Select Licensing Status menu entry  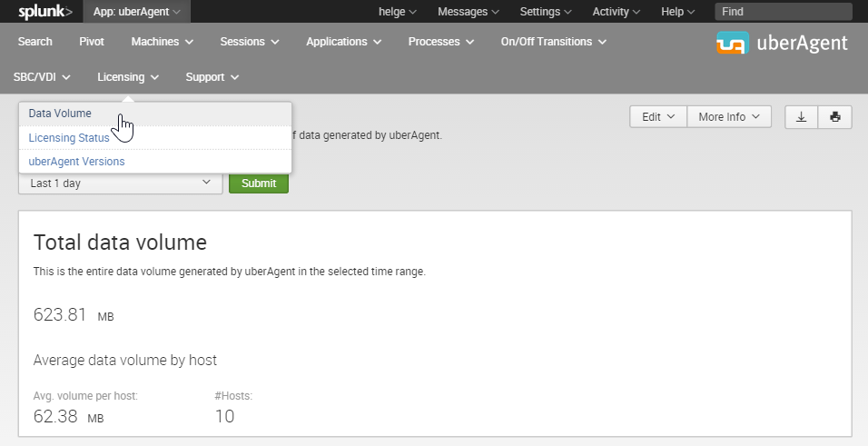[155, 138]
